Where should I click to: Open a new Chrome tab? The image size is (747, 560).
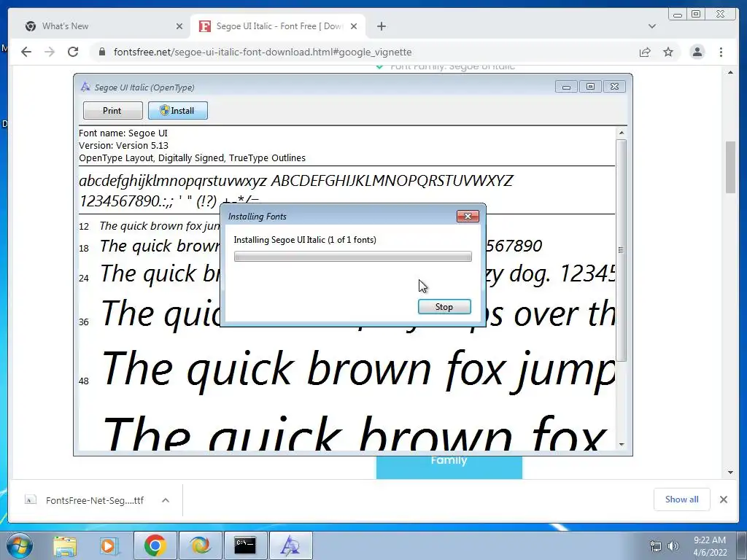coord(381,26)
